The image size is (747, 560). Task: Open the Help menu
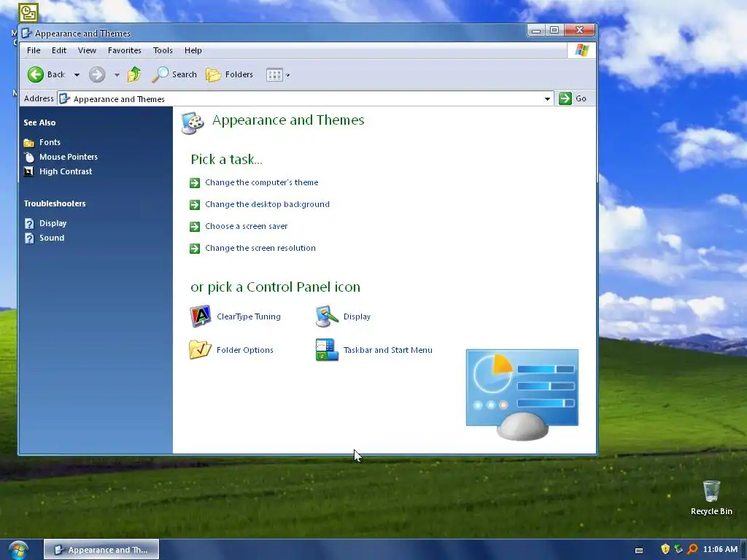click(x=193, y=50)
